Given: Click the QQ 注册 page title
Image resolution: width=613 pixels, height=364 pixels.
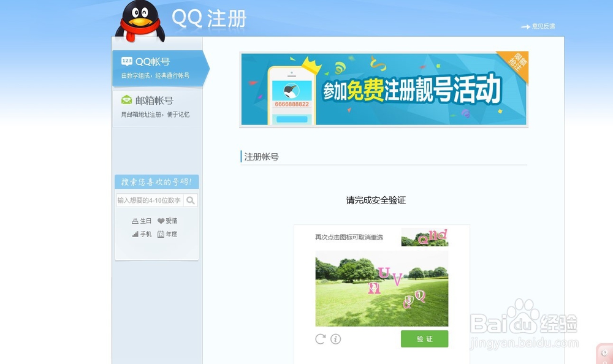Looking at the screenshot, I should click(x=209, y=18).
